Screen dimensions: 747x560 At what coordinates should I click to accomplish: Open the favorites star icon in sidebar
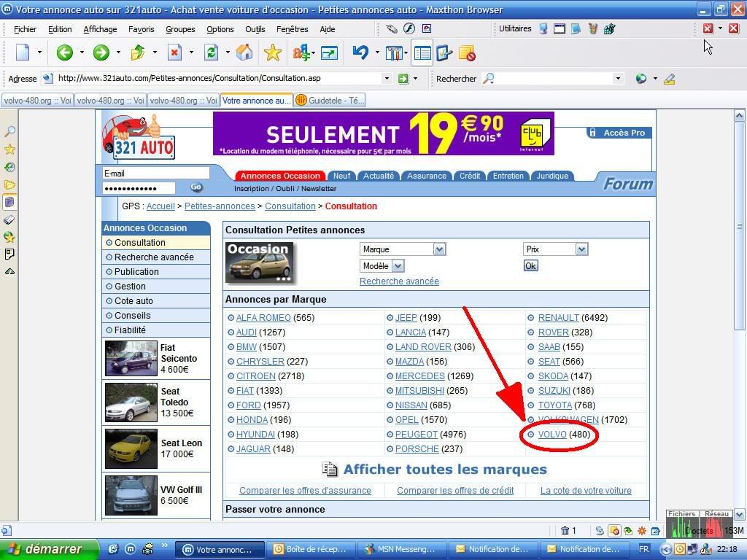click(x=9, y=149)
